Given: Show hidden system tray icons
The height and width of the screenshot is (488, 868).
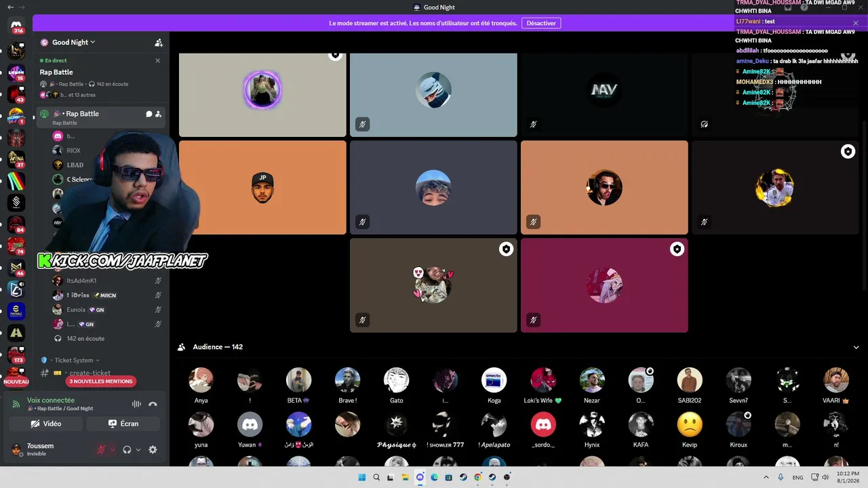Looking at the screenshot, I should (x=766, y=477).
